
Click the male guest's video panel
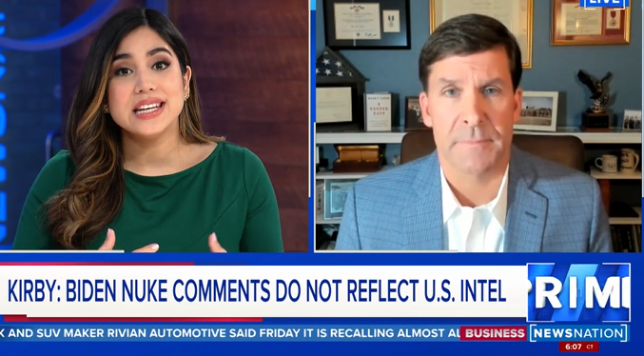click(478, 126)
